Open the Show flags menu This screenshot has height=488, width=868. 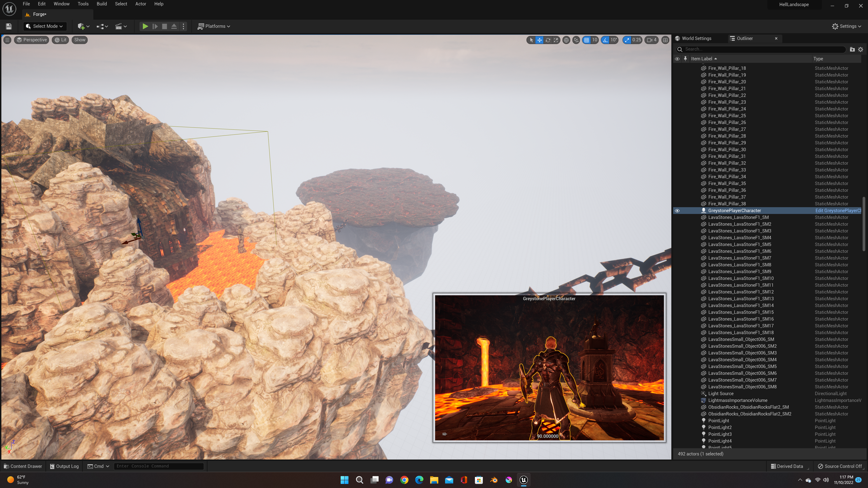[80, 40]
